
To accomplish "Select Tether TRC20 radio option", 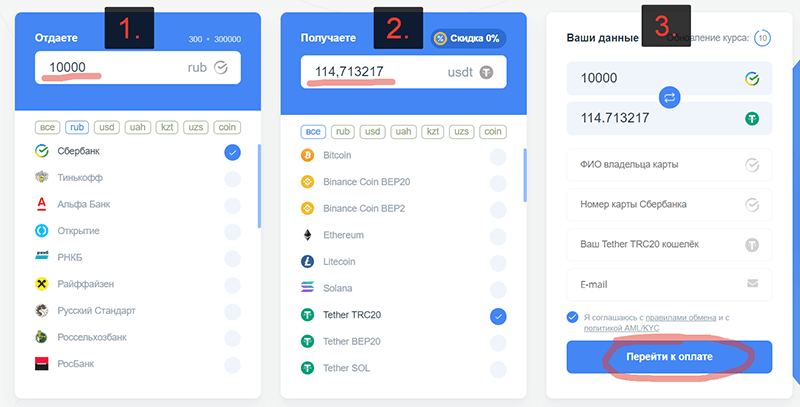I will pos(498,316).
